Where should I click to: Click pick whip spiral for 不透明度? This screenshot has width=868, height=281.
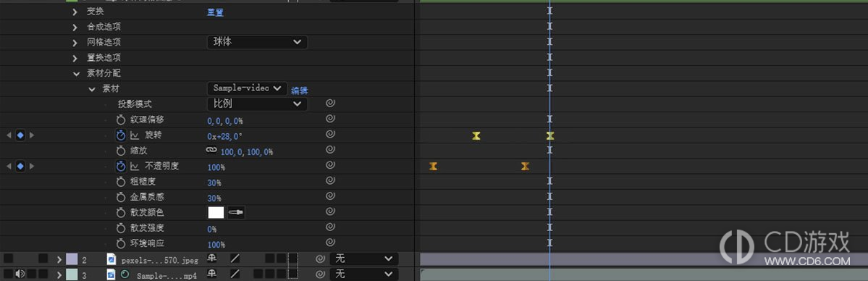click(330, 165)
